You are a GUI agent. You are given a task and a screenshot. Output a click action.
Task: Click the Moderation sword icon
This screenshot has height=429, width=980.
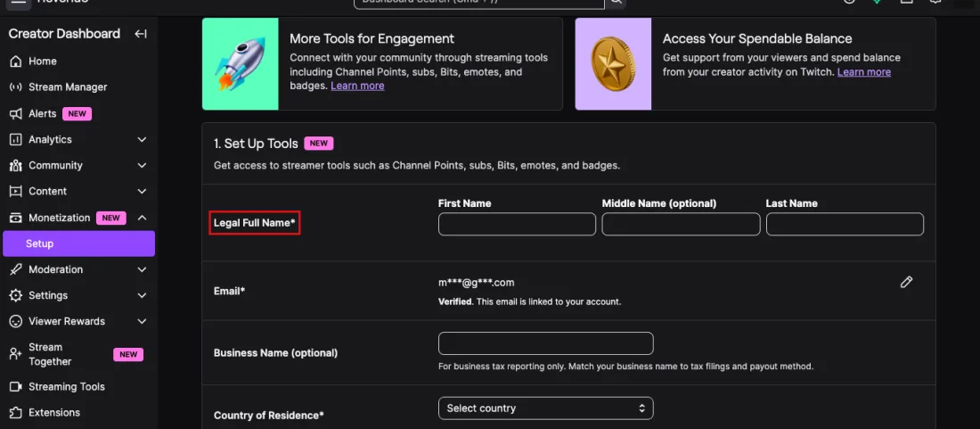16,269
